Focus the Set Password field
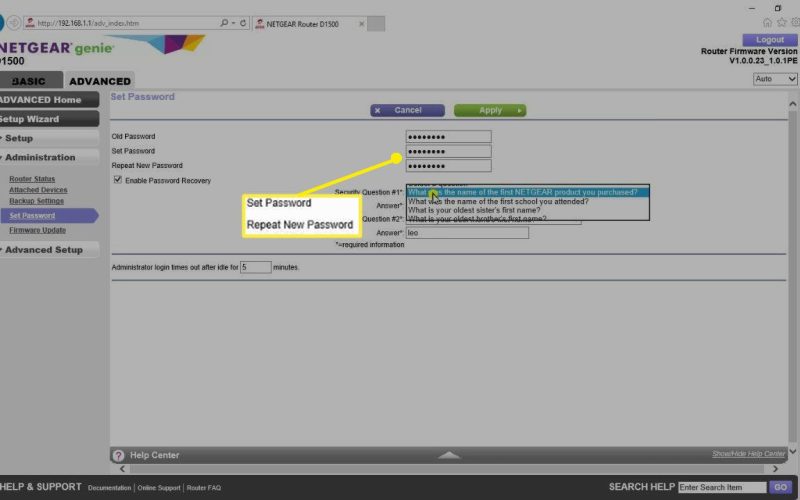800x500 pixels. coord(448,151)
